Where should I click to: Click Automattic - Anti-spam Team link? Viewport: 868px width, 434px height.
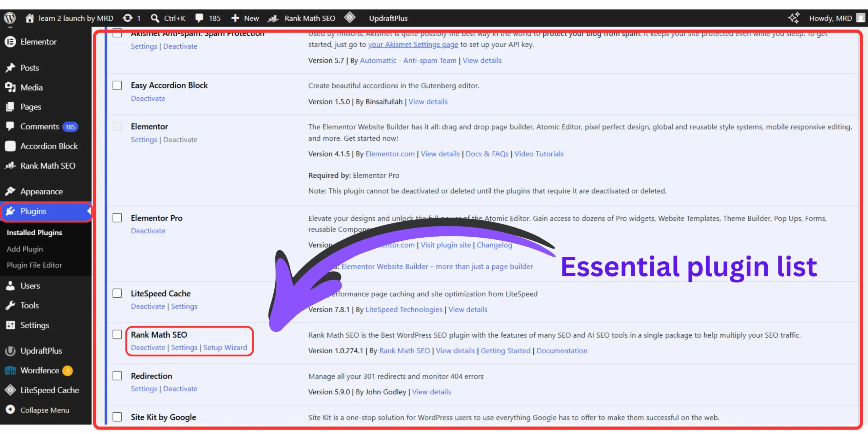[408, 60]
